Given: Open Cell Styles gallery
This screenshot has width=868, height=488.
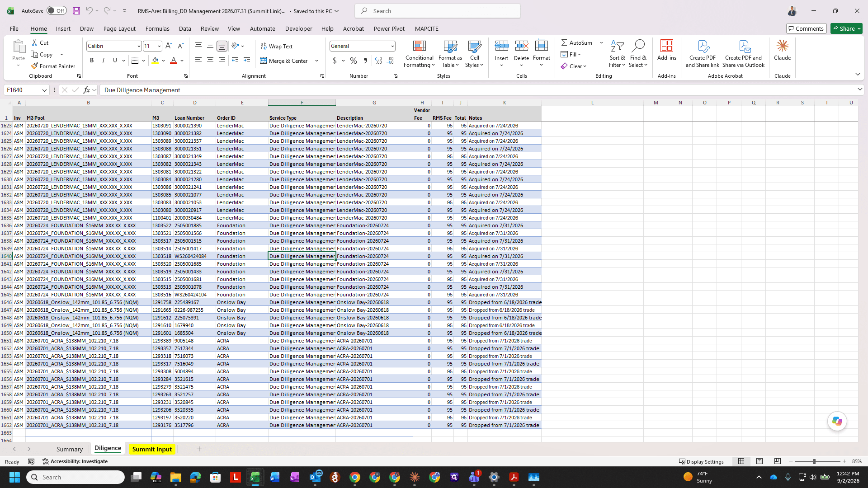Looking at the screenshot, I should click(475, 54).
